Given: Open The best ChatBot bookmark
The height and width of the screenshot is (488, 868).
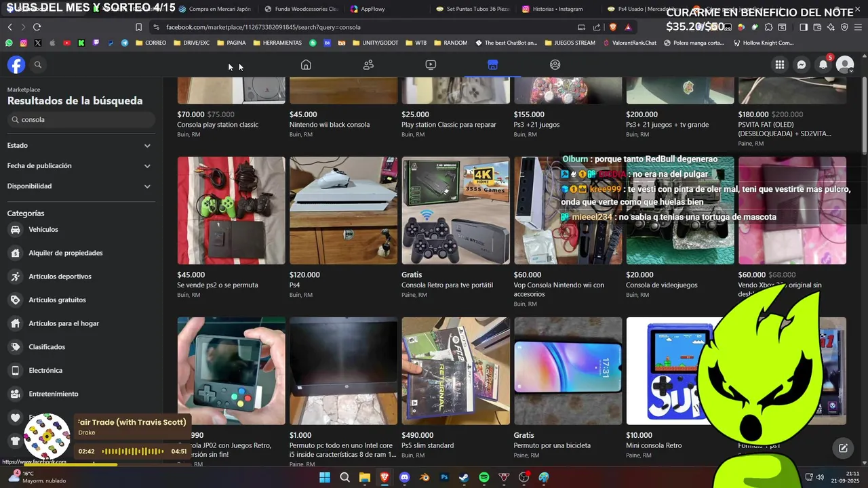Looking at the screenshot, I should point(506,43).
